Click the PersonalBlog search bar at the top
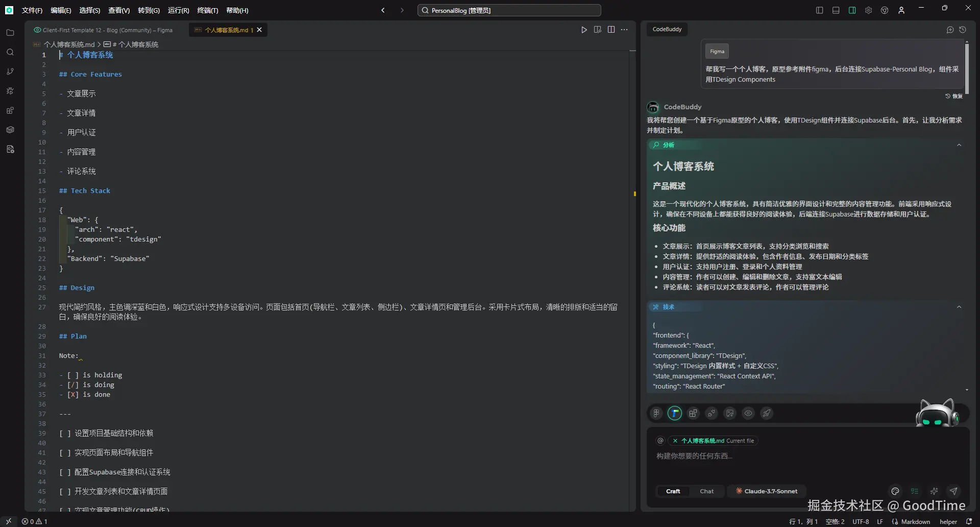The image size is (980, 527). [508, 10]
